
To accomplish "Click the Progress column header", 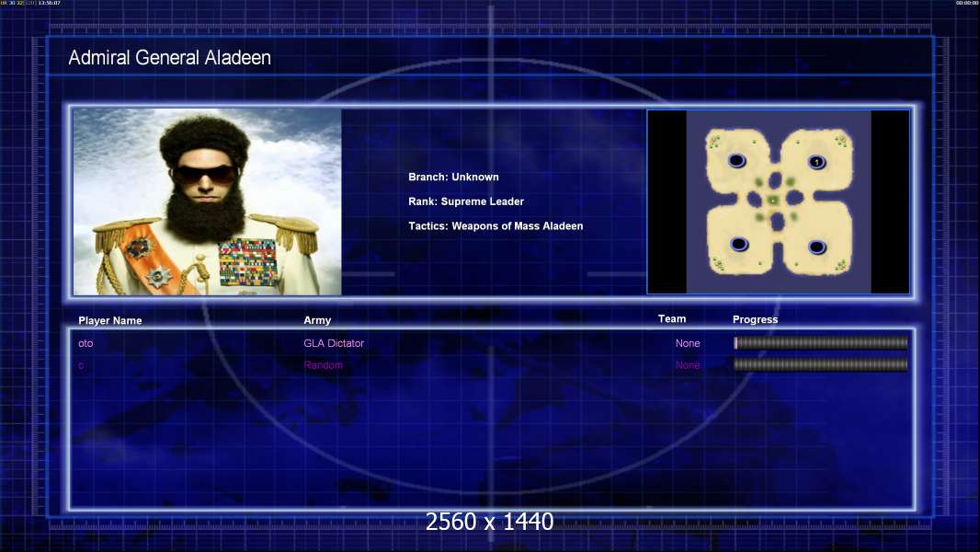I will [x=755, y=319].
